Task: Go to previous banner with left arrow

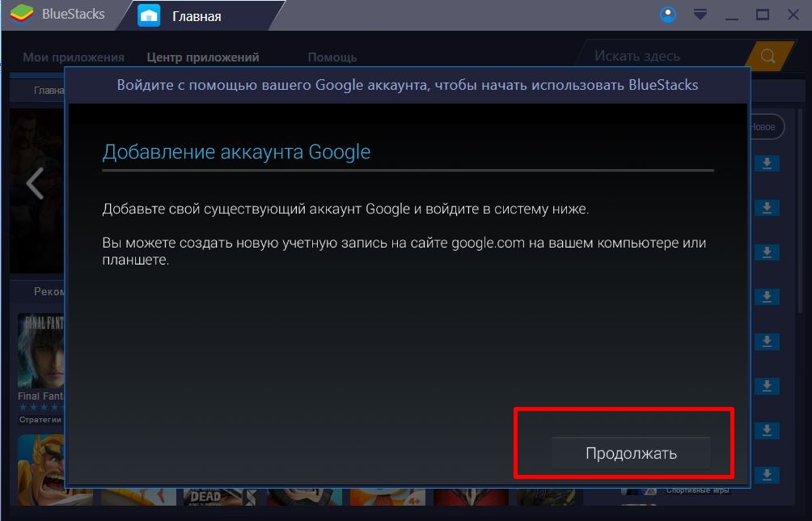Action: point(35,184)
